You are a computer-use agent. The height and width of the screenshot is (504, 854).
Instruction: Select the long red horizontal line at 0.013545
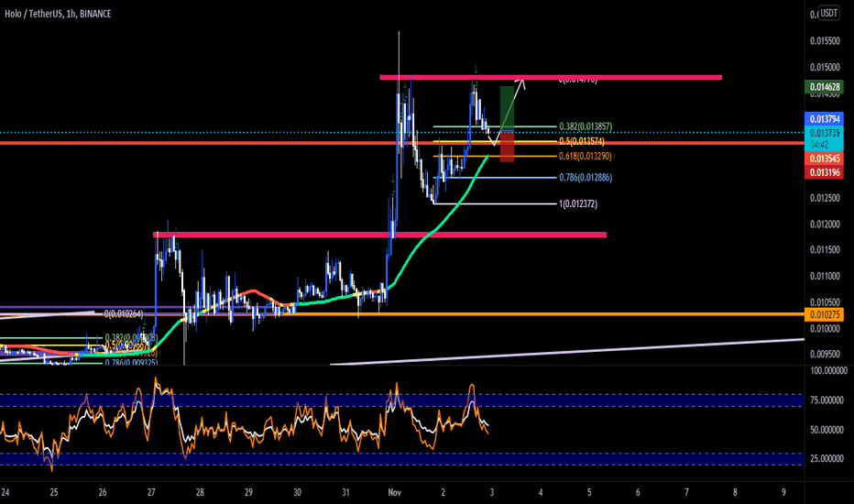[402, 143]
